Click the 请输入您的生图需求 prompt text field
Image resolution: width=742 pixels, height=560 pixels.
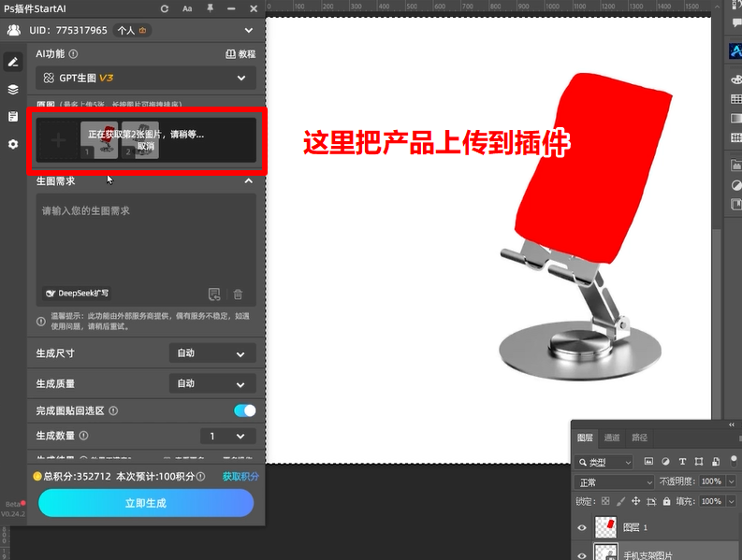pos(146,250)
